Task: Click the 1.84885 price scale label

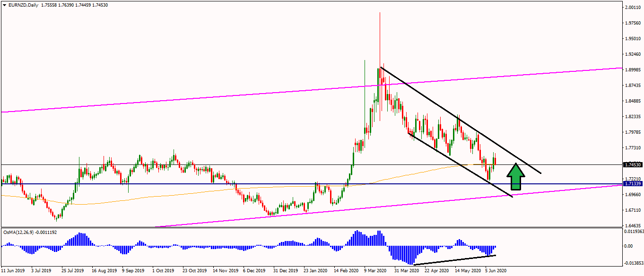Action: 632,101
